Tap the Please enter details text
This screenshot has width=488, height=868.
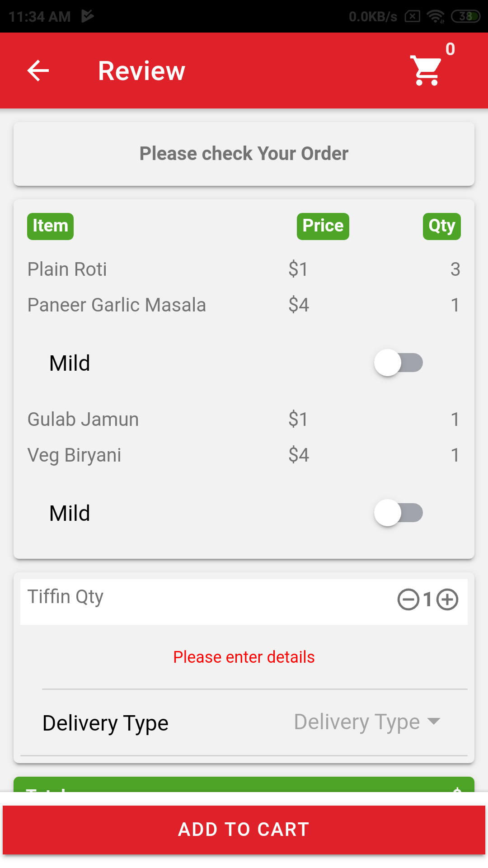click(244, 657)
